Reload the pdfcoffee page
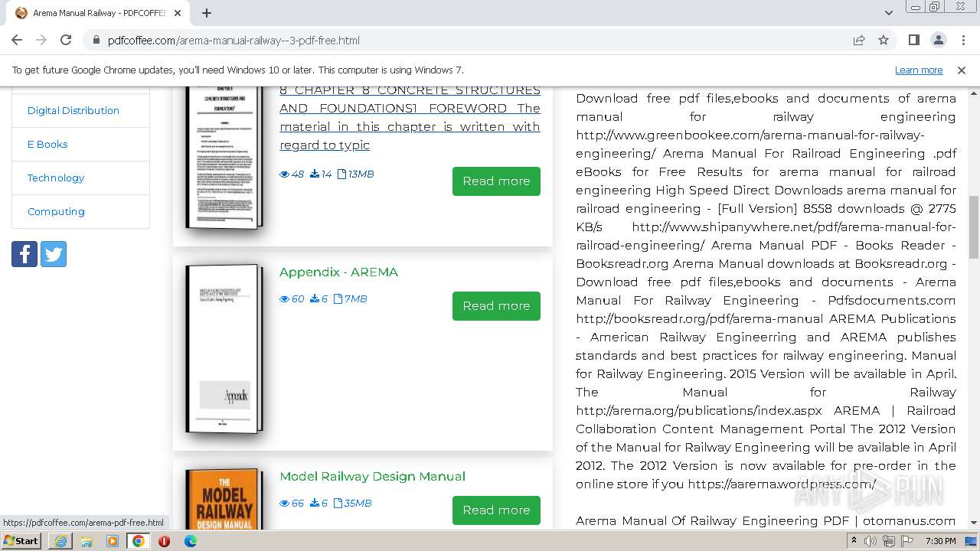This screenshot has width=980, height=551. [66, 40]
